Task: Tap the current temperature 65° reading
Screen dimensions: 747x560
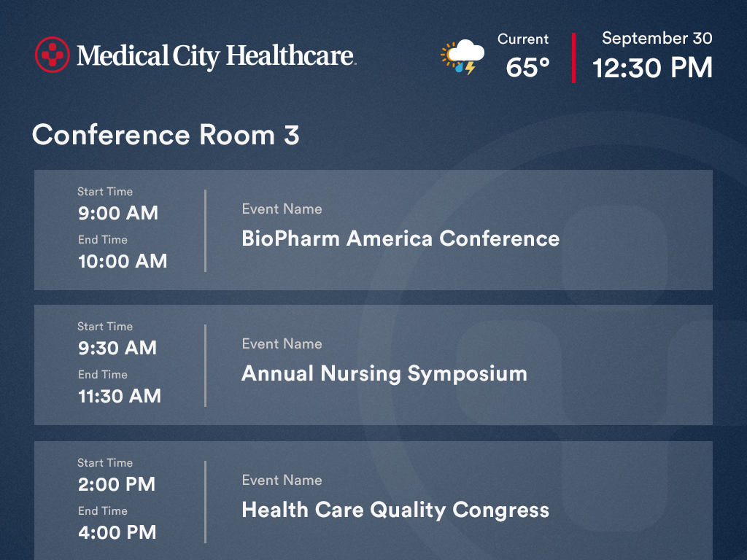Action: (x=527, y=67)
